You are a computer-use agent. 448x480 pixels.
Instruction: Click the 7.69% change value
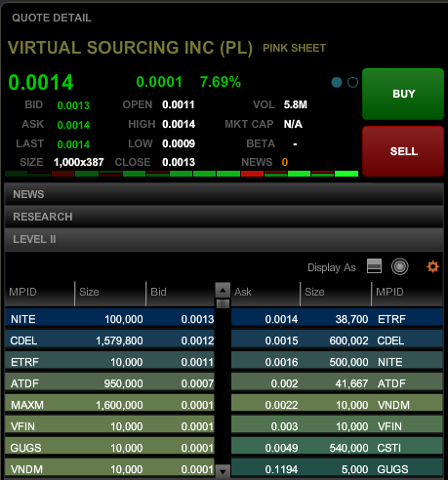tap(221, 82)
